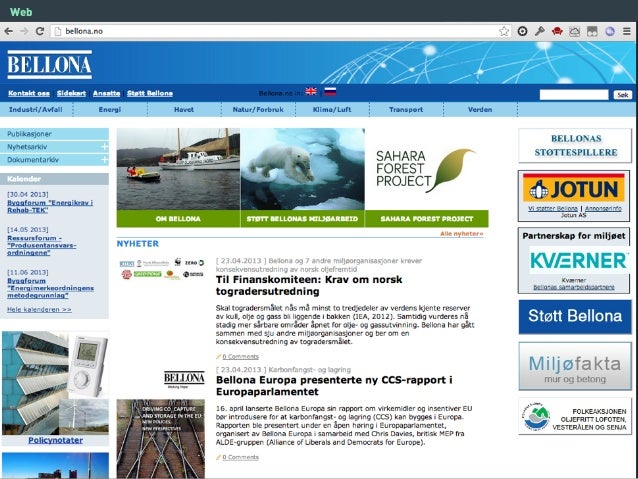Click Vi støtter Bellona link under Jotun
This screenshot has height=479, width=638.
(553, 208)
